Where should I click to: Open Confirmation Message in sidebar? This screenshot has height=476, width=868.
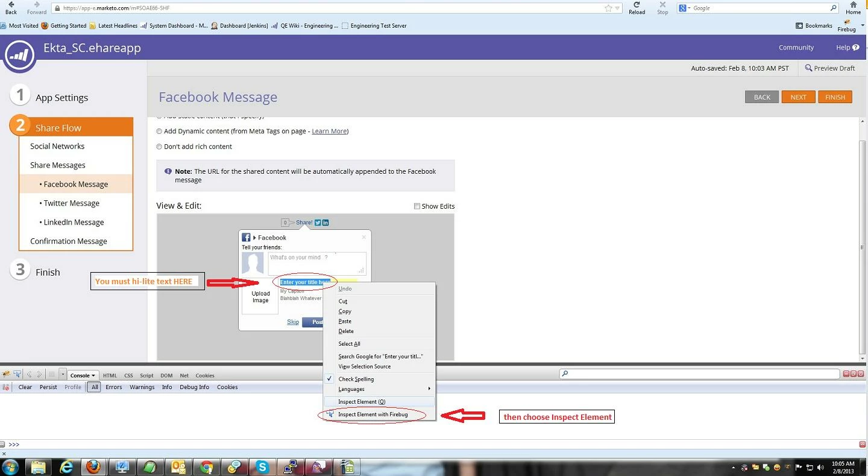[x=69, y=241]
